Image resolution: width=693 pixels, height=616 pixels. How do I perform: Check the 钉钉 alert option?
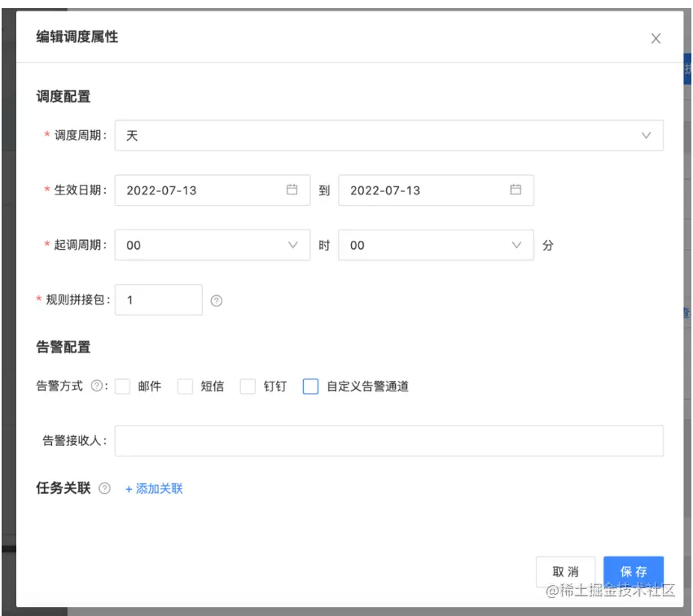(x=247, y=386)
